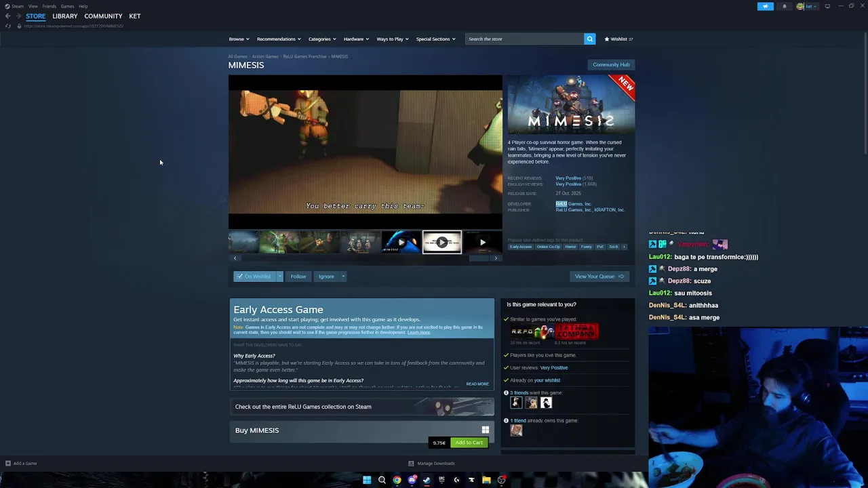Open the Wishlist link in store header

click(x=618, y=39)
